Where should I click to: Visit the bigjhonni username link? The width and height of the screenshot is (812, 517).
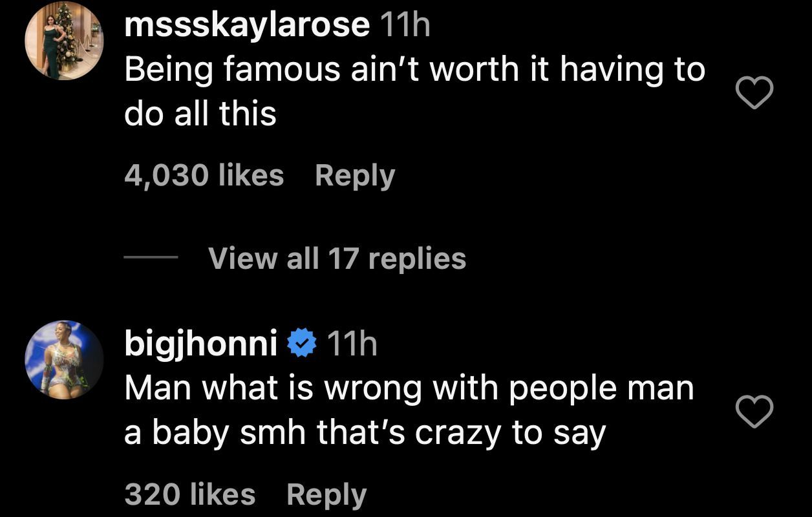[201, 344]
